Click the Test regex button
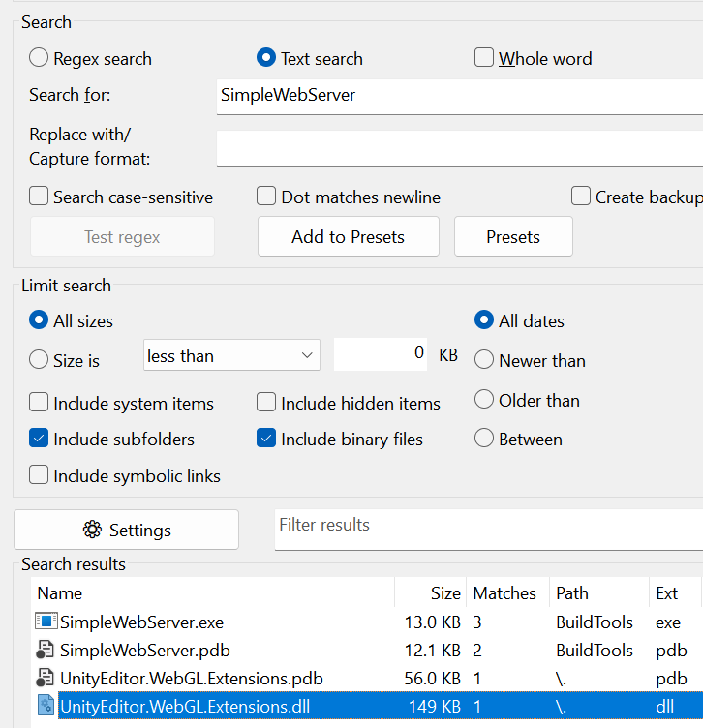The width and height of the screenshot is (703, 728). point(122,237)
